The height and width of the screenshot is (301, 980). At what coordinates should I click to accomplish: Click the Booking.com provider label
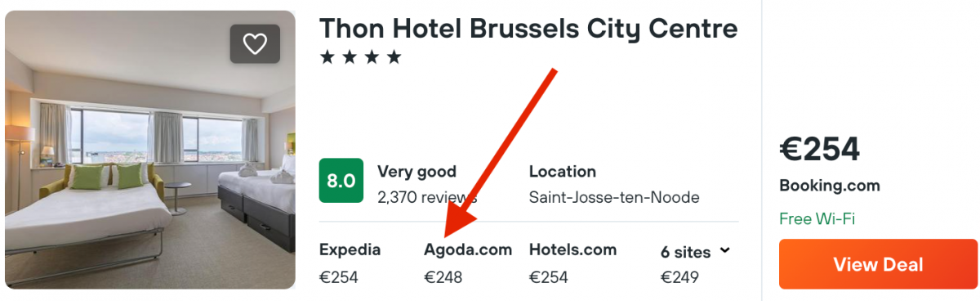coord(830,186)
